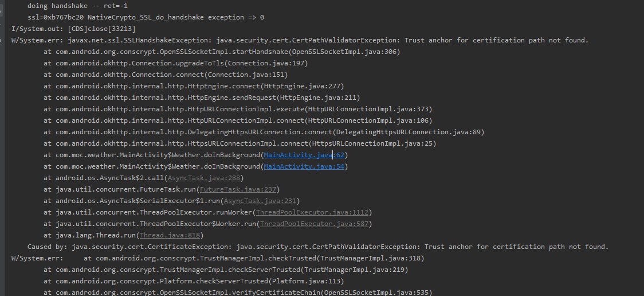Click the Connection.upgradeToTls stack line
Screen dimensions: 644x296
tap(176, 63)
